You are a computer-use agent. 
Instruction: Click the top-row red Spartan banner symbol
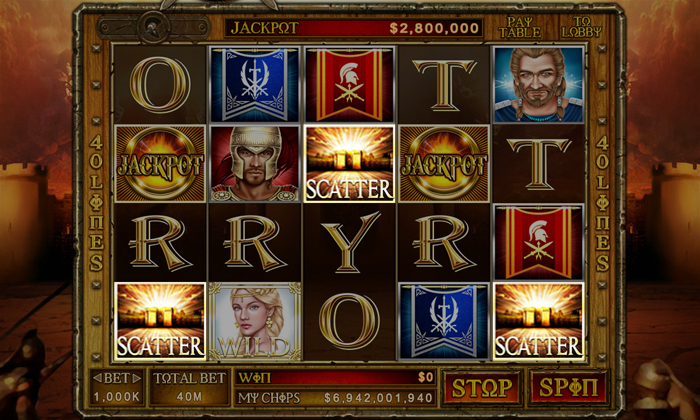coord(349,84)
